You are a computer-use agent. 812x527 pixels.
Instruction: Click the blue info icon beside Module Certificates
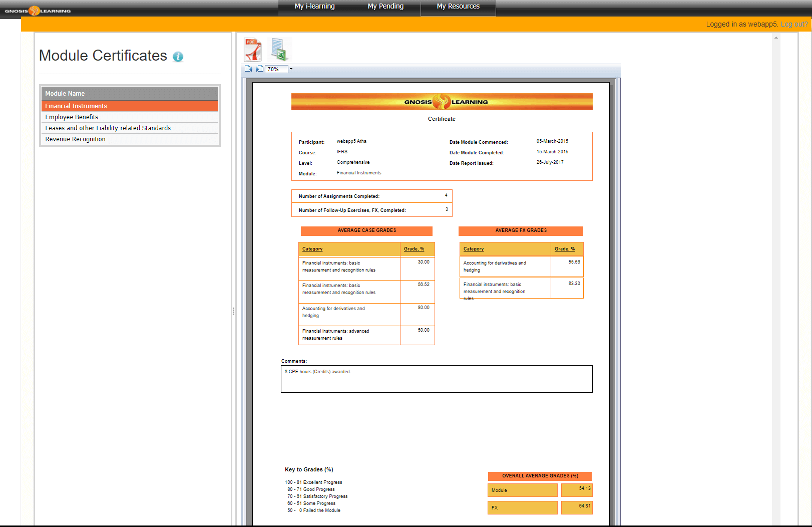tap(178, 57)
